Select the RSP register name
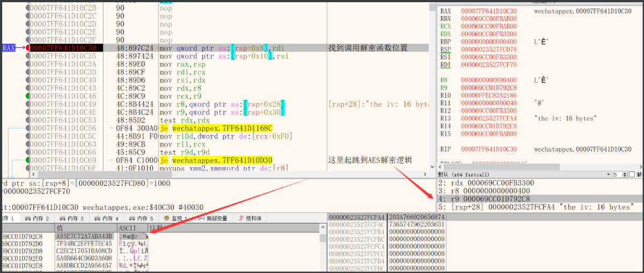The height and width of the screenshot is (273, 644). tap(445, 49)
